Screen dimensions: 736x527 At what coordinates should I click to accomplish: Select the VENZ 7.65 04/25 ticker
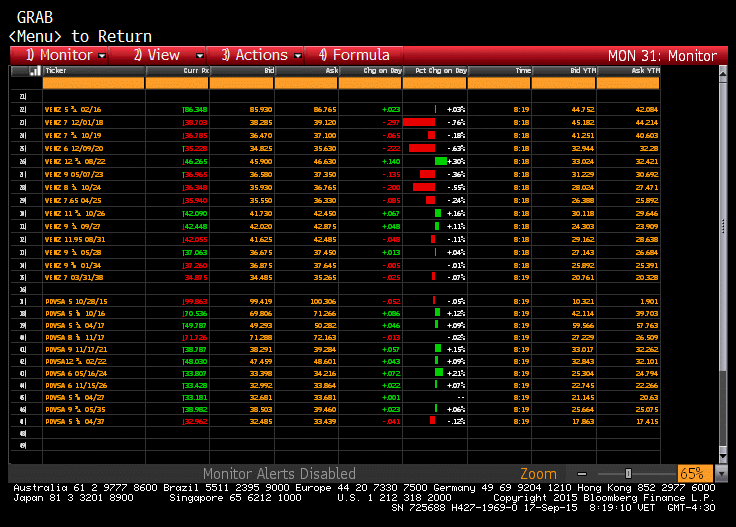73,200
